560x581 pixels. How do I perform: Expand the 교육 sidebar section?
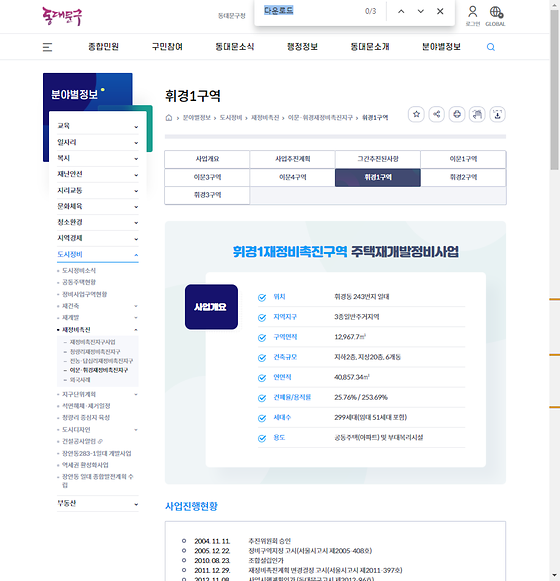98,126
